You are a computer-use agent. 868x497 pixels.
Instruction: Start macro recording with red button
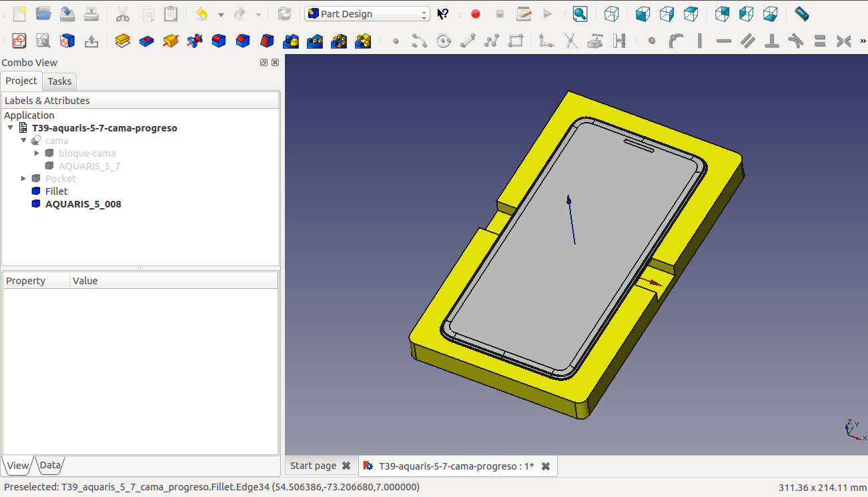pyautogui.click(x=475, y=14)
